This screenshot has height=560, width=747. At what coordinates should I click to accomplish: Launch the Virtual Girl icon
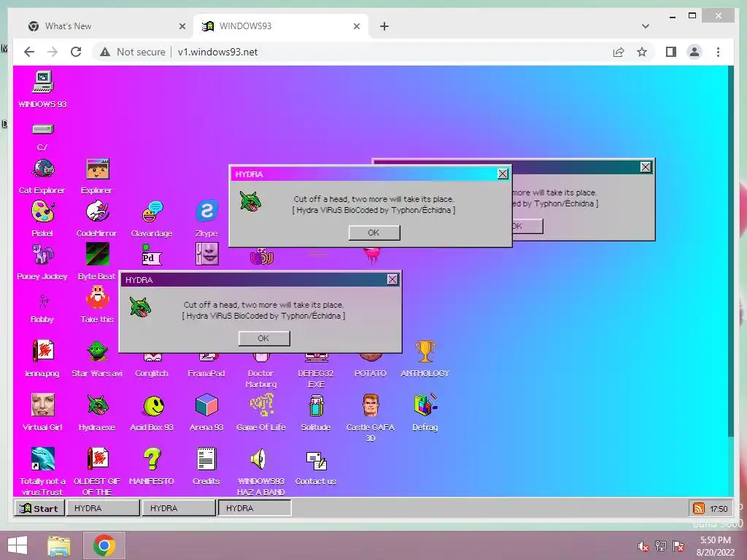coord(43,405)
